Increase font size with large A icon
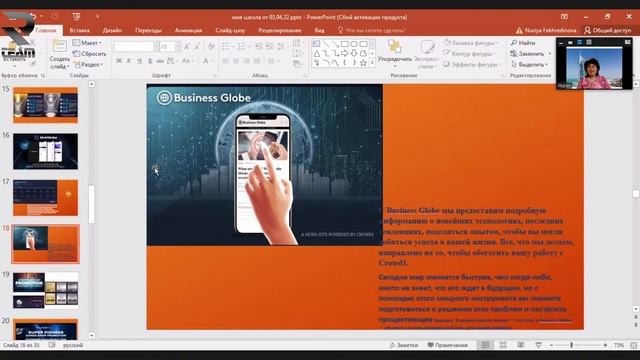The image size is (640, 360). [x=187, y=47]
